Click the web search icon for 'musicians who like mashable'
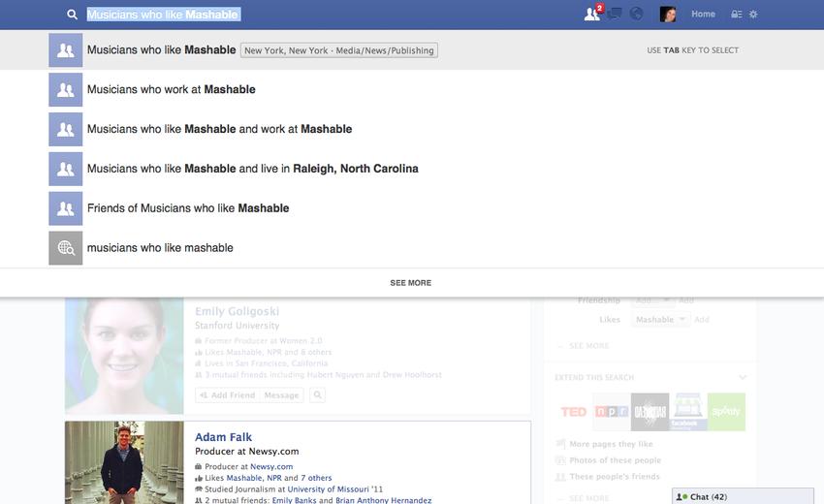Image resolution: width=824 pixels, height=504 pixels. coord(65,248)
